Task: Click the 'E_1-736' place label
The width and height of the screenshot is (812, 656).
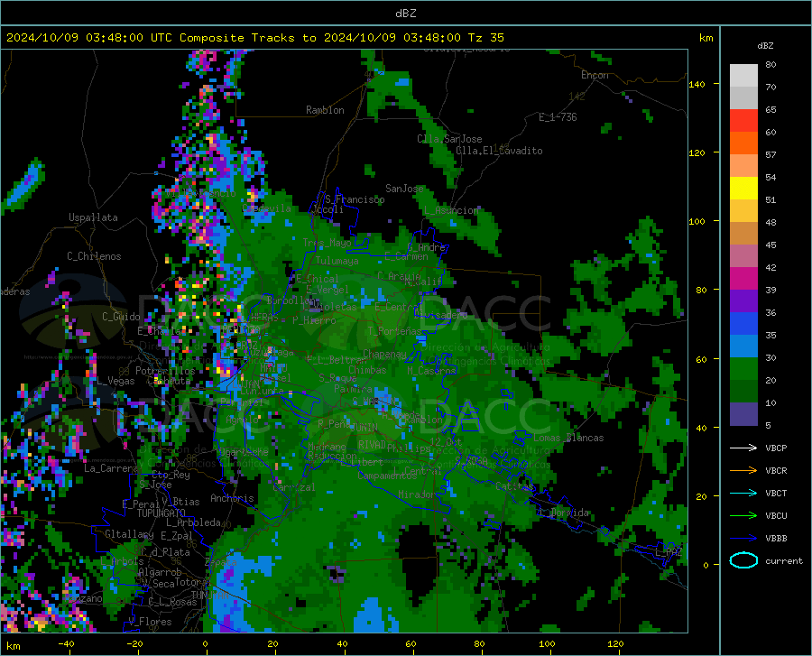Action: pyautogui.click(x=558, y=117)
